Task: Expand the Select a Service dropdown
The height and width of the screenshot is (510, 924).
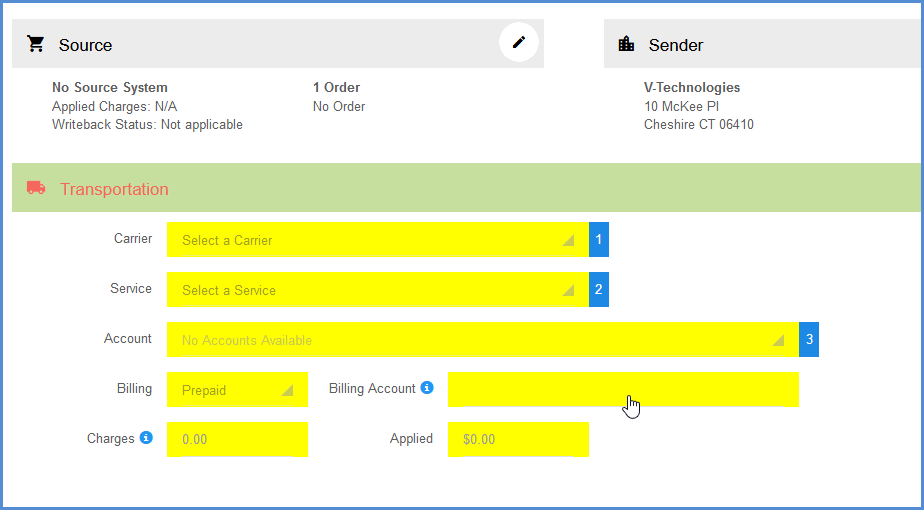Action: coord(377,290)
